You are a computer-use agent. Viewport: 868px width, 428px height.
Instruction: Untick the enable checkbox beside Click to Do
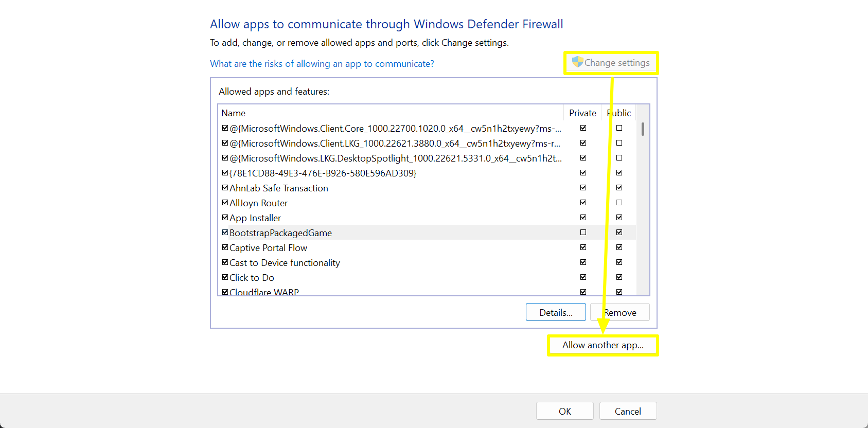coord(225,277)
